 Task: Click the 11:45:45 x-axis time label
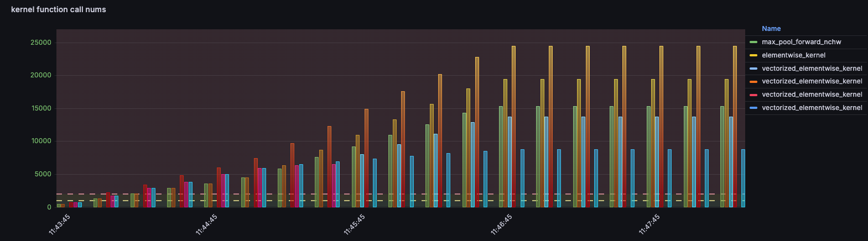click(x=355, y=224)
